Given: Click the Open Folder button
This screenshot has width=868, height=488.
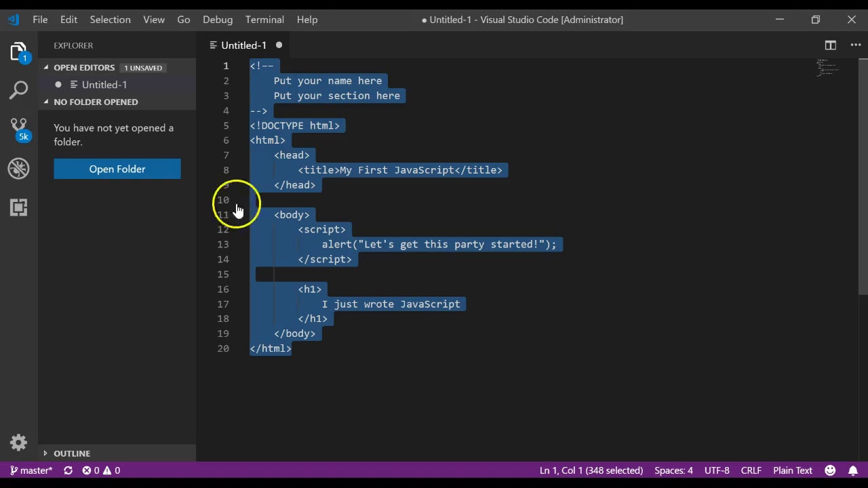Looking at the screenshot, I should coord(117,169).
